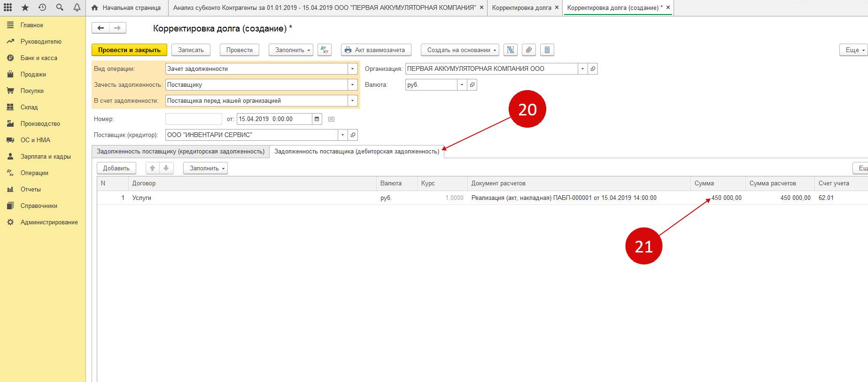Show Дт/Кт postings icon
Screen dimensions: 868x382
[325, 50]
